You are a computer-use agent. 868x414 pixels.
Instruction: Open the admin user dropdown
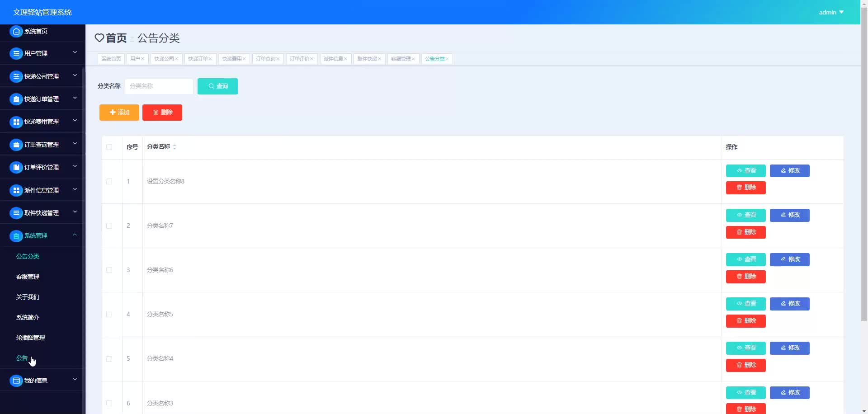(831, 12)
